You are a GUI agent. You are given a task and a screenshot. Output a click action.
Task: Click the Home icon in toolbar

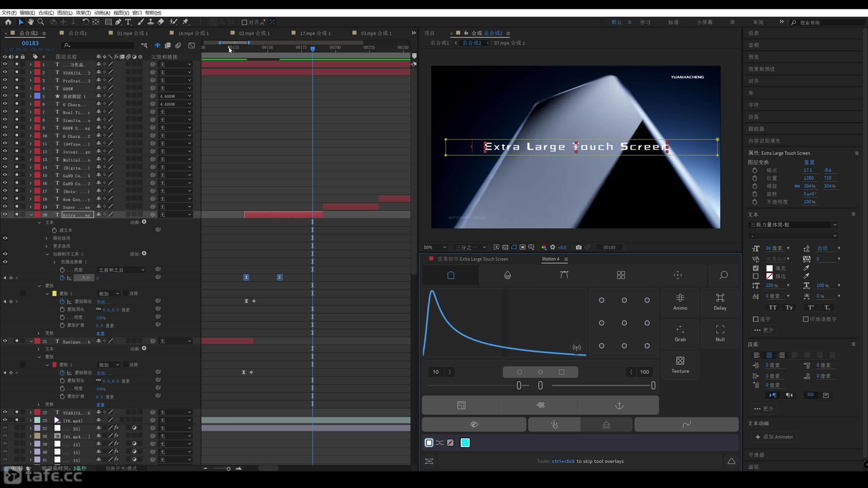[x=8, y=22]
